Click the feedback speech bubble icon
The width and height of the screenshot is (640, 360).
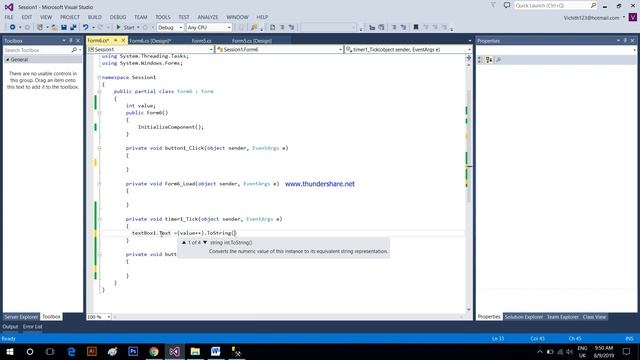pos(507,5)
